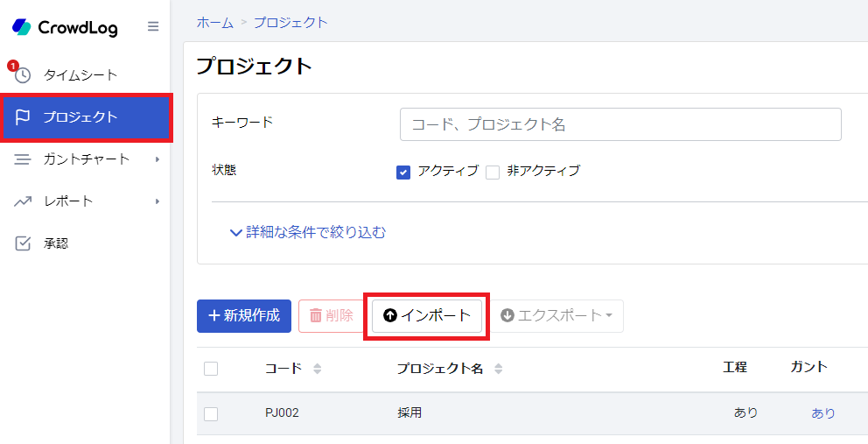This screenshot has width=868, height=444.
Task: Select the flag icon for プロジェクト
Action: pos(22,117)
